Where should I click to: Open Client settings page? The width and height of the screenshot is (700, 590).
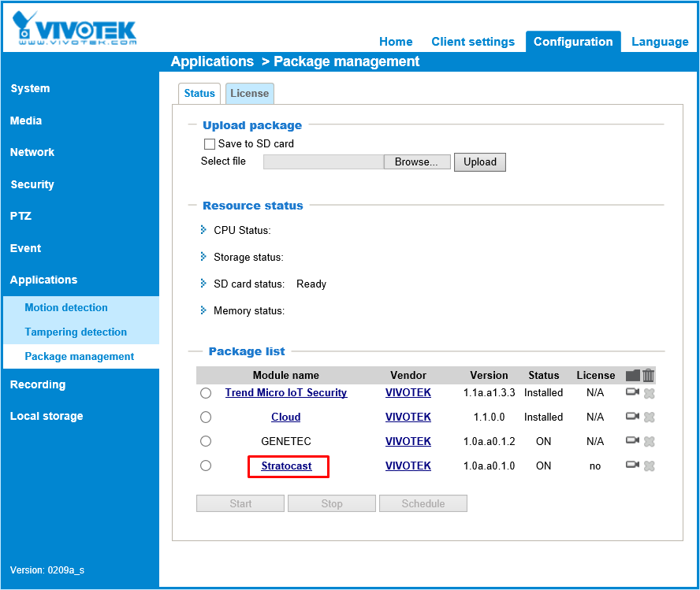[473, 42]
